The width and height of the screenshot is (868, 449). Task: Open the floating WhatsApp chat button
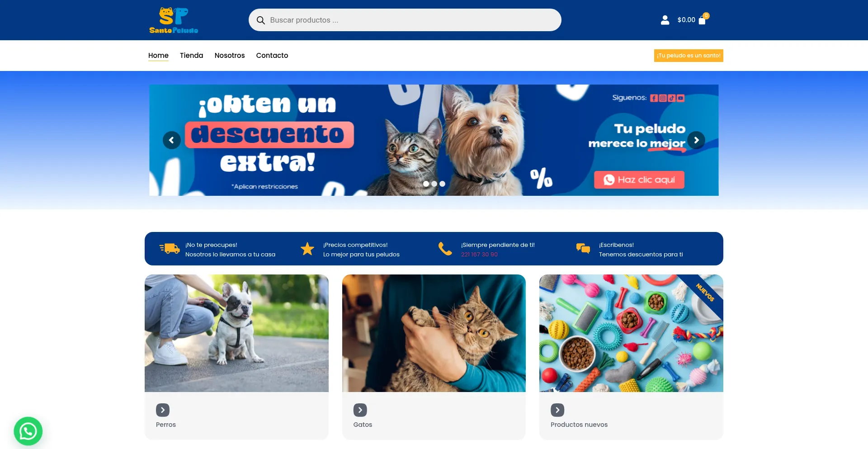[28, 431]
